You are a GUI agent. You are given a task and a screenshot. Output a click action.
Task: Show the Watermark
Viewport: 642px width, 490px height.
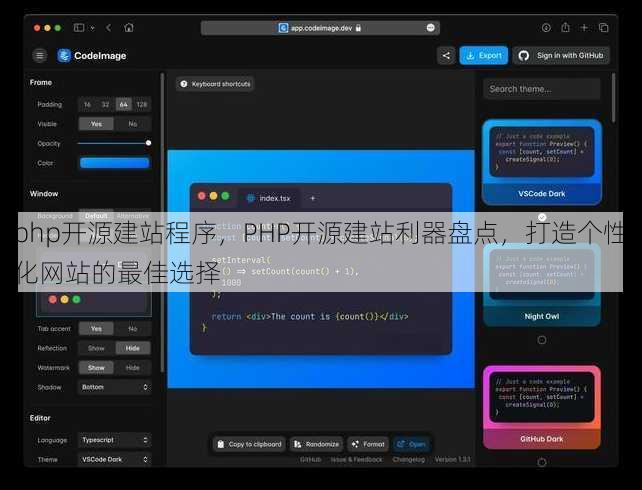(x=96, y=368)
